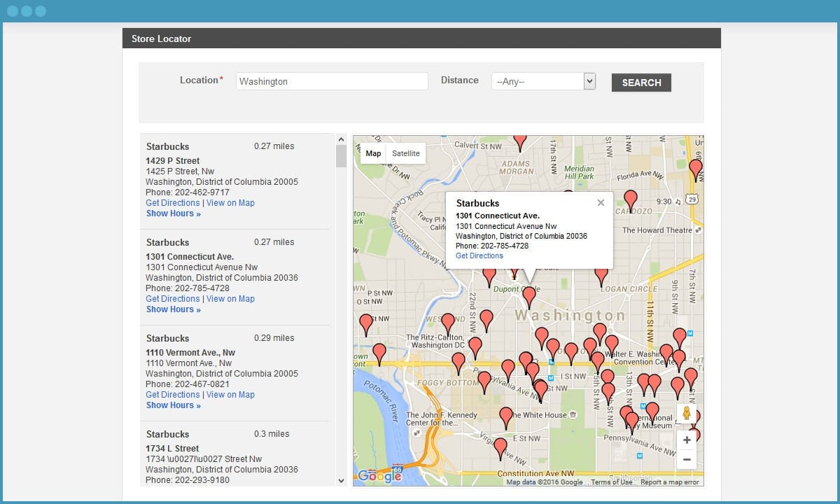Zoom in with the map plus button

point(687,440)
